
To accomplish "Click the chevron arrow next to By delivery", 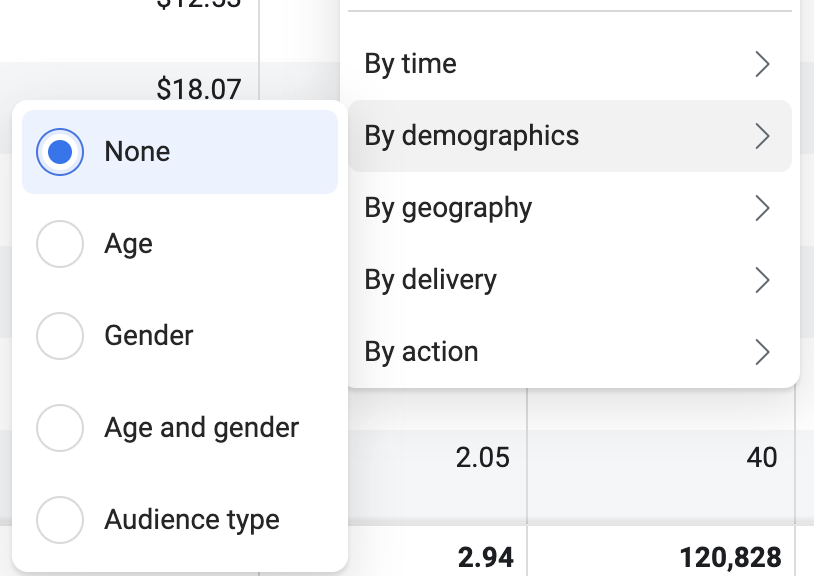I will pyautogui.click(x=762, y=280).
